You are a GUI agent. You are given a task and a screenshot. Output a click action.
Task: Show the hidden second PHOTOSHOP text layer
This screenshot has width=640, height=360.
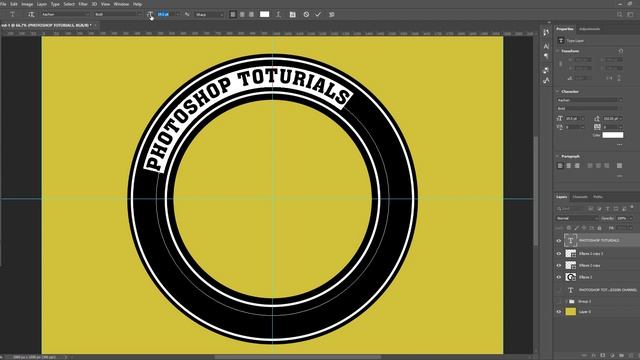point(559,290)
